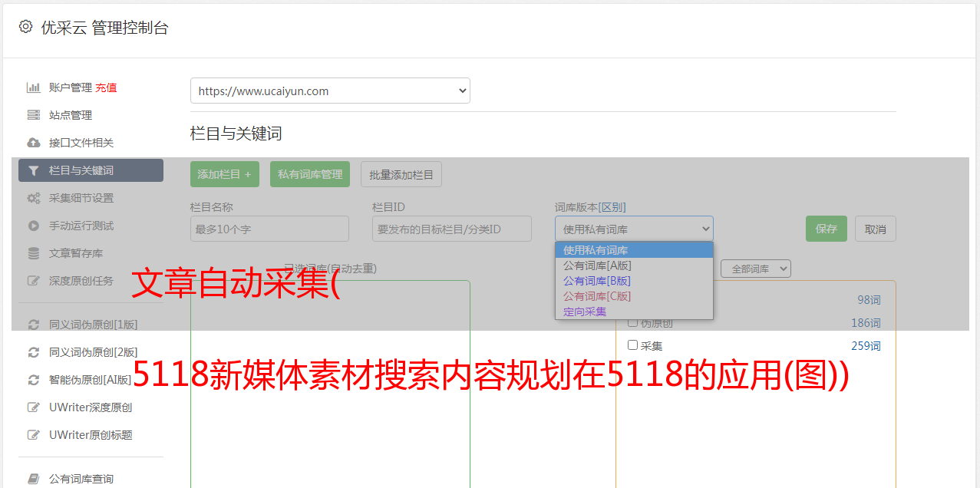This screenshot has height=488, width=980.
Task: Click the 栏目名称 input field
Action: pyautogui.click(x=269, y=229)
